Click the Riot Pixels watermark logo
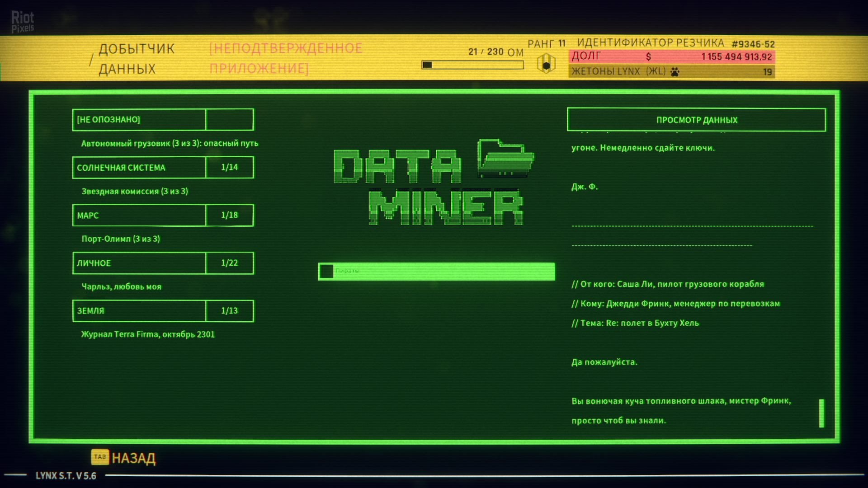 pyautogui.click(x=23, y=20)
